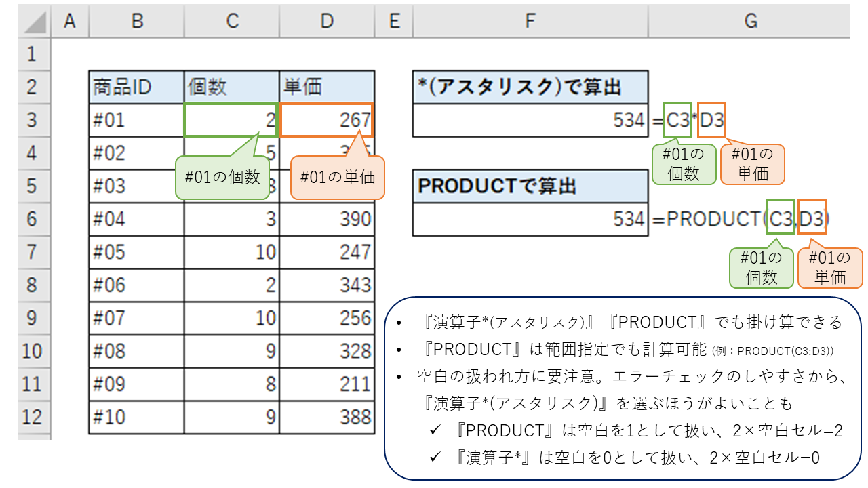Click the 534 result under the アスタリスク heading
This screenshot has height=488, width=868.
(530, 121)
